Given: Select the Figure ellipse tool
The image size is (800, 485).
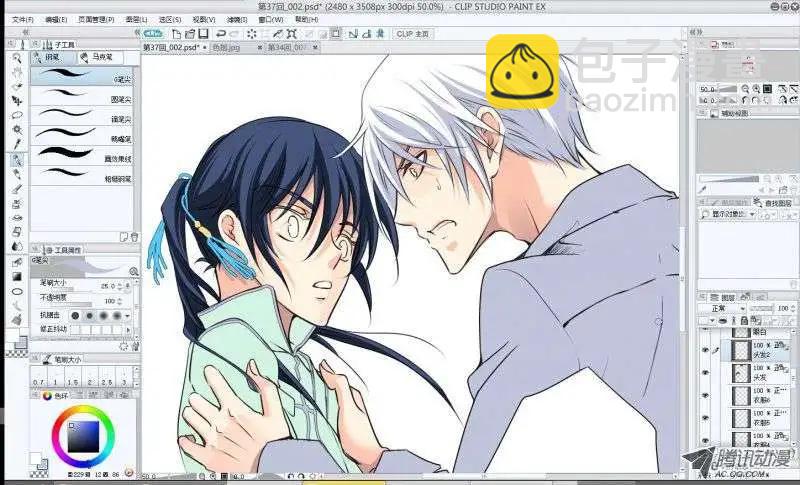Looking at the screenshot, I should coord(17,292).
